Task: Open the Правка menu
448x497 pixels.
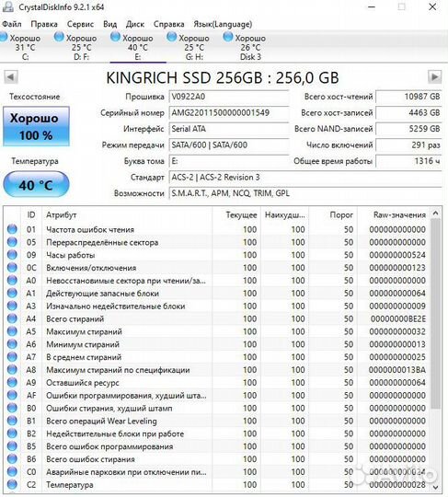Action: (44, 24)
